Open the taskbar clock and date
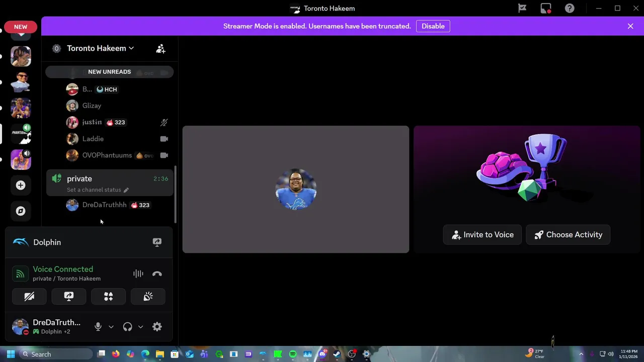Image resolution: width=644 pixels, height=362 pixels. (x=629, y=354)
